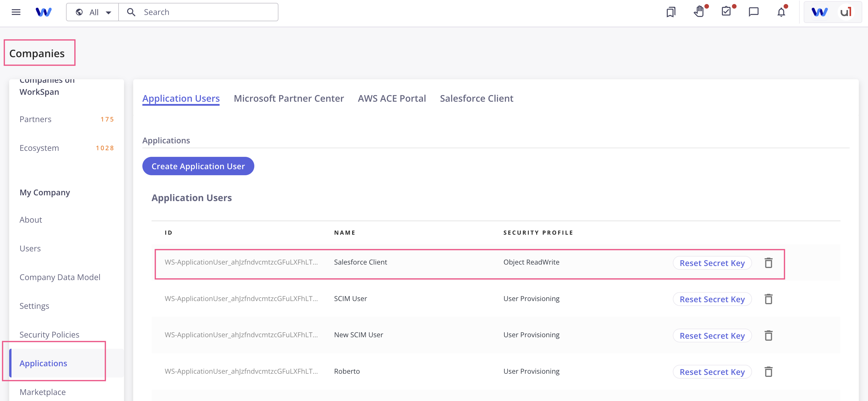
Task: Click the SCIM User name cell
Action: [x=350, y=298]
